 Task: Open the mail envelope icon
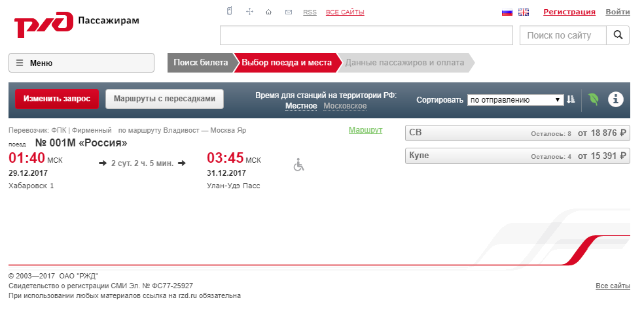(x=289, y=12)
